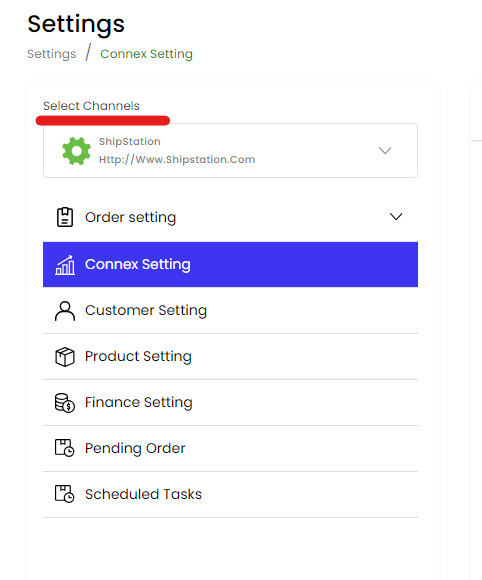Click the Product Setting box icon

coord(65,357)
